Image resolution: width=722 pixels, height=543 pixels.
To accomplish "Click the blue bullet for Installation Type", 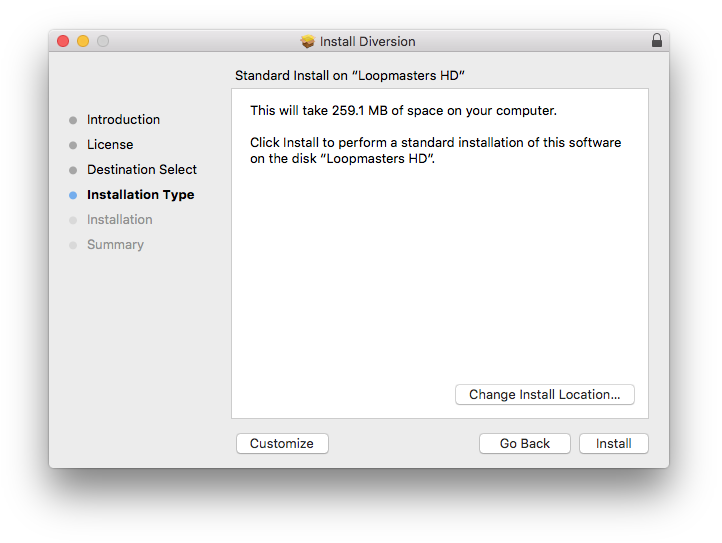I will (73, 195).
